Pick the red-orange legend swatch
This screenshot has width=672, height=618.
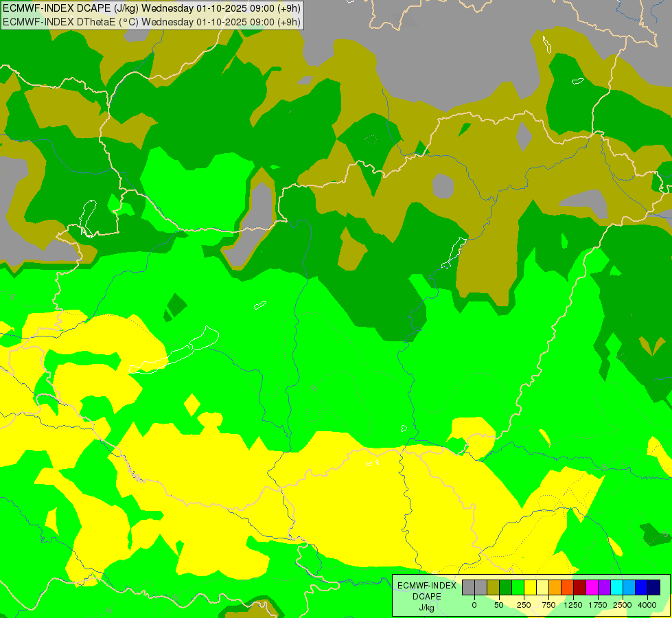click(x=567, y=587)
